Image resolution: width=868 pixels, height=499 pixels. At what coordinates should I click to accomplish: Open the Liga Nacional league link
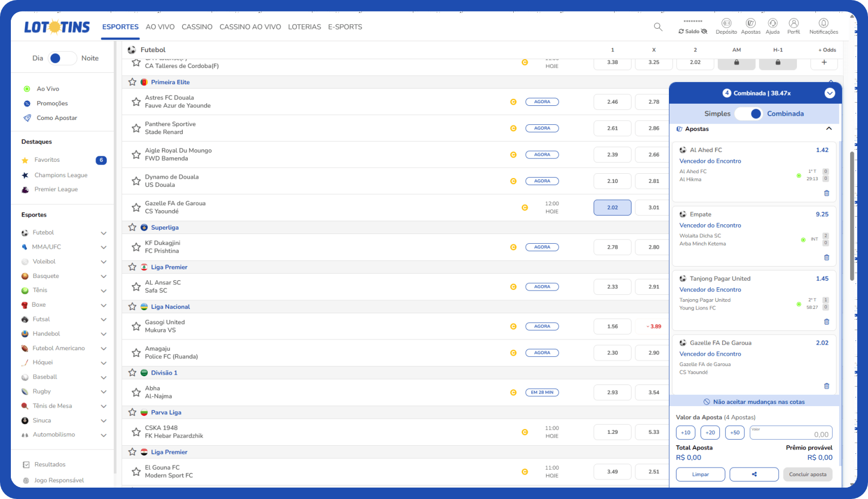tap(170, 307)
